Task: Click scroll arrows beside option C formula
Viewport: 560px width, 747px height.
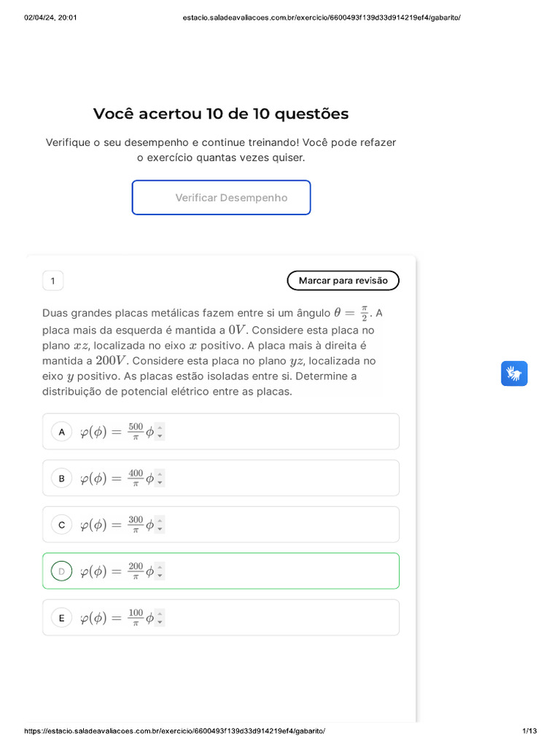Action: point(160,525)
